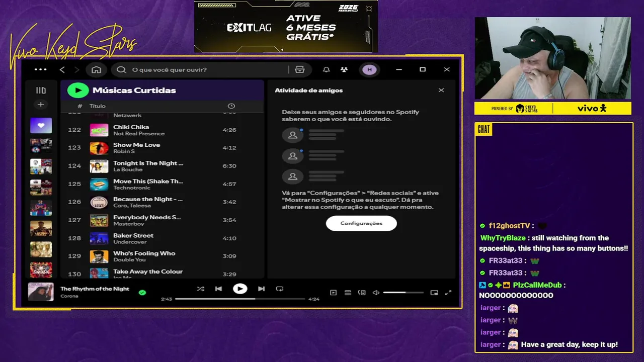This screenshot has width=644, height=362.
Task: Select track 'Because the Night'
Action: tap(148, 199)
